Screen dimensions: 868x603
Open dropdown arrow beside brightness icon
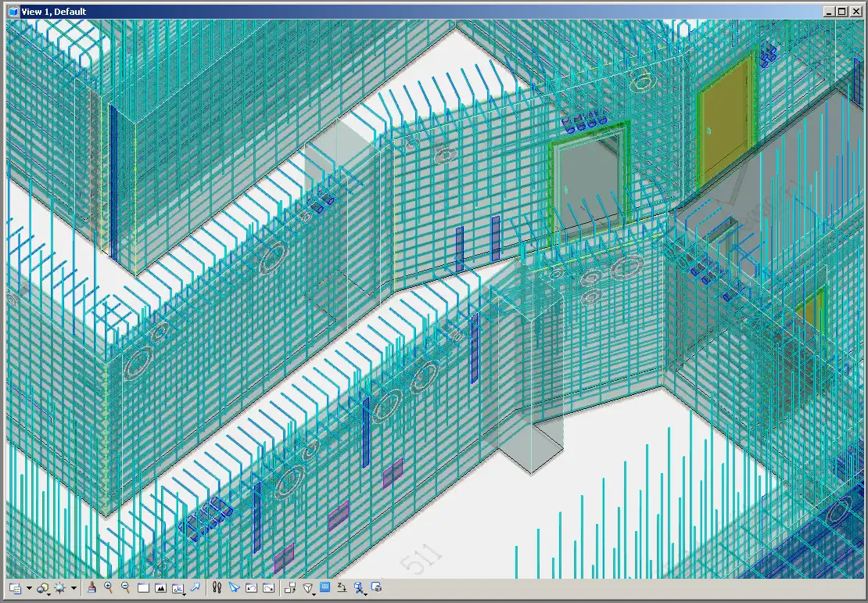point(74,588)
